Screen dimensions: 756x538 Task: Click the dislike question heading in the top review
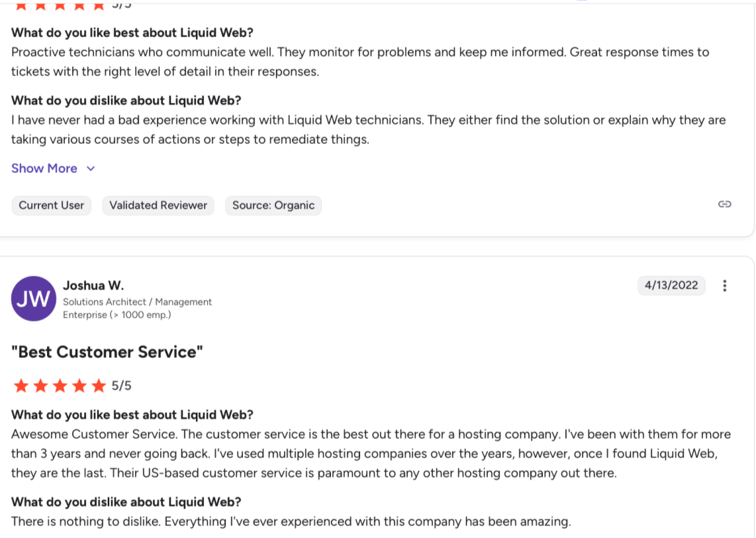pos(126,101)
